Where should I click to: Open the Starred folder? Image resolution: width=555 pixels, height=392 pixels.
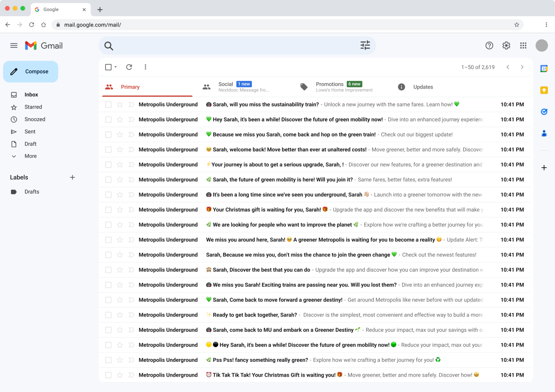tap(33, 107)
